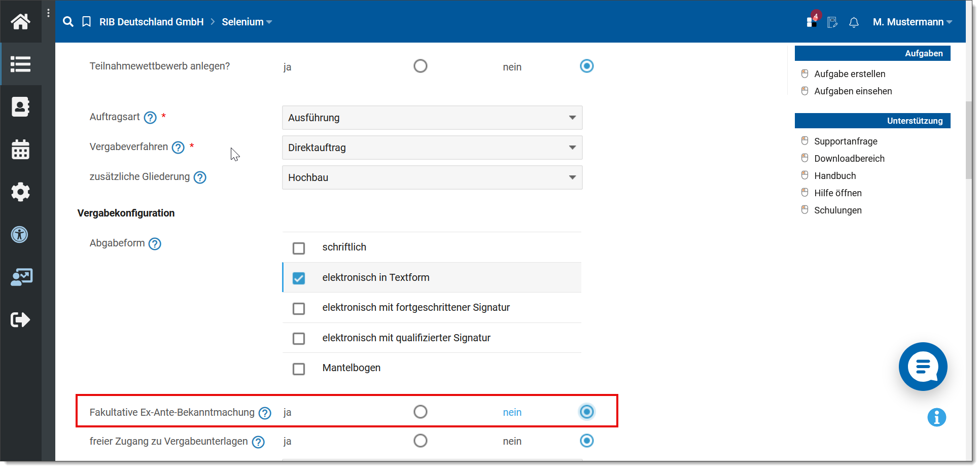Select nein for Teilnahmewettbewerb anlegen
980x469 pixels.
coord(587,66)
